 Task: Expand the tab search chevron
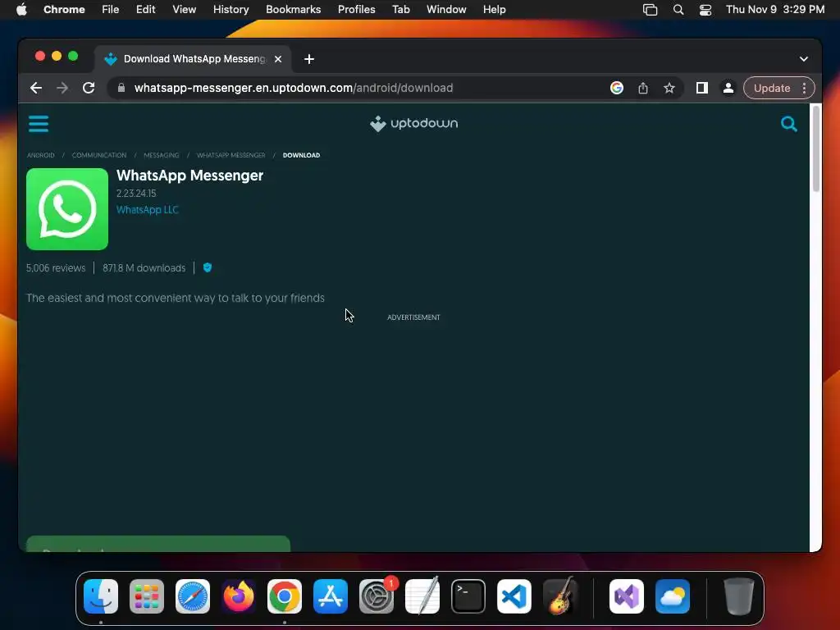[804, 59]
